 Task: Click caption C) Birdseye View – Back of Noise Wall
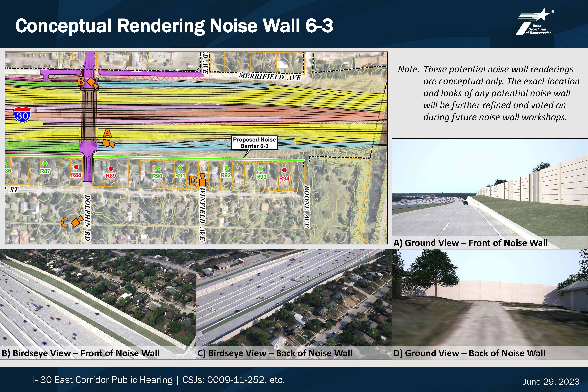coord(275,353)
